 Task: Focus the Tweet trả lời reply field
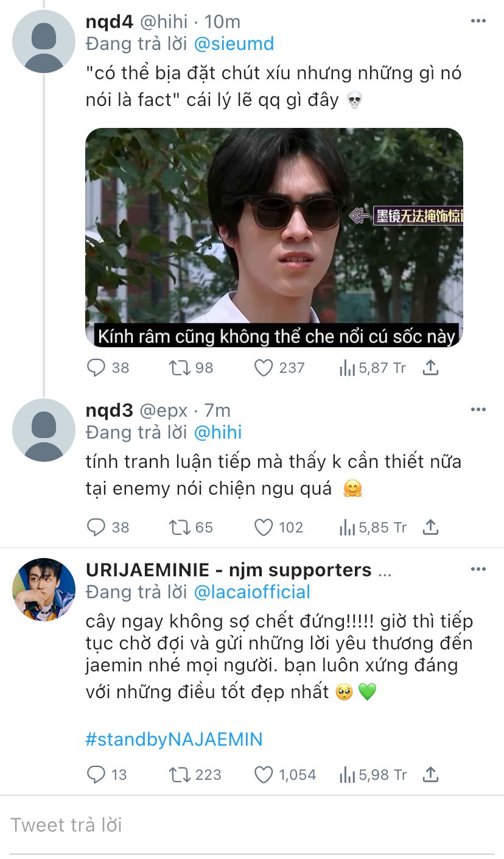(x=252, y=825)
